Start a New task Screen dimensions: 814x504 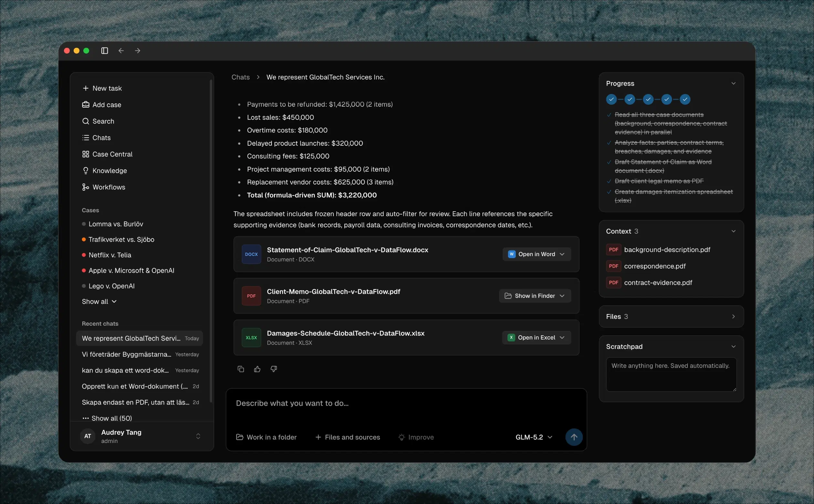(x=102, y=88)
